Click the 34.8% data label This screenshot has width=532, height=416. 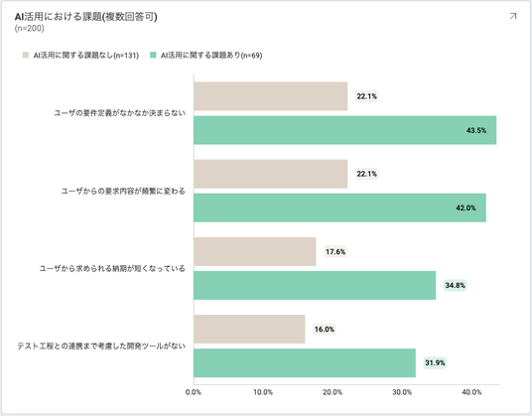455,285
